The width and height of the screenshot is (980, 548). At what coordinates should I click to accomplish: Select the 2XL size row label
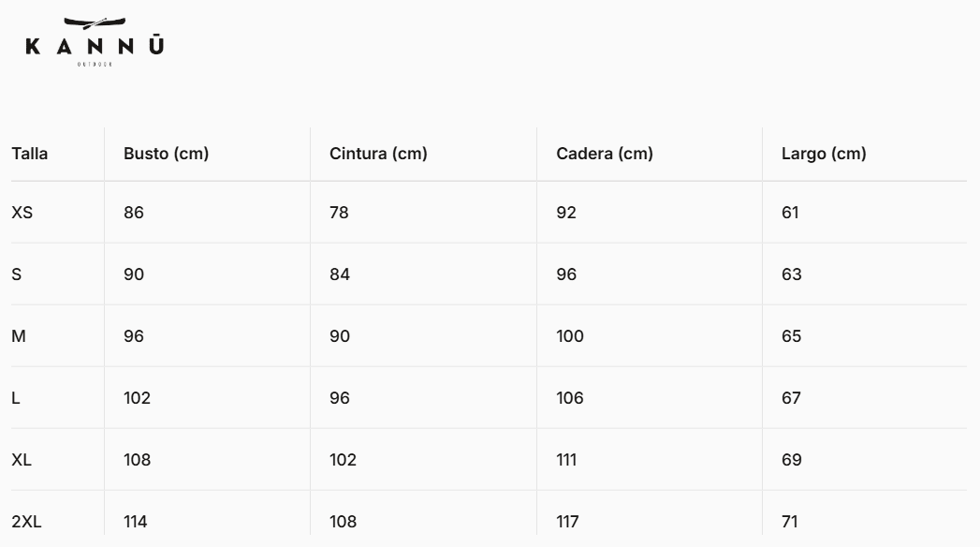(x=26, y=522)
